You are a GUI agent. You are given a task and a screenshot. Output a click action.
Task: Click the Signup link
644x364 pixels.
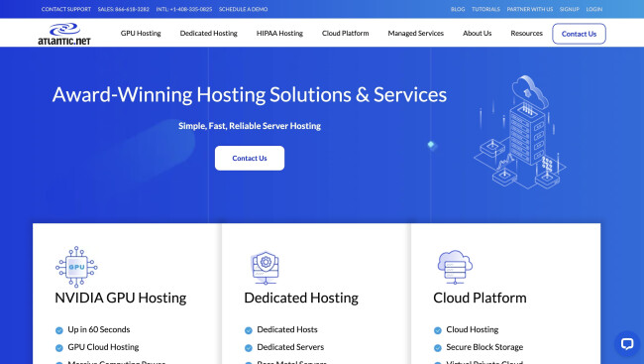pos(570,9)
